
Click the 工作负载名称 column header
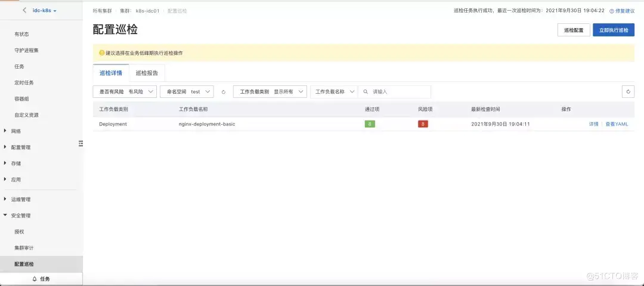(x=193, y=109)
